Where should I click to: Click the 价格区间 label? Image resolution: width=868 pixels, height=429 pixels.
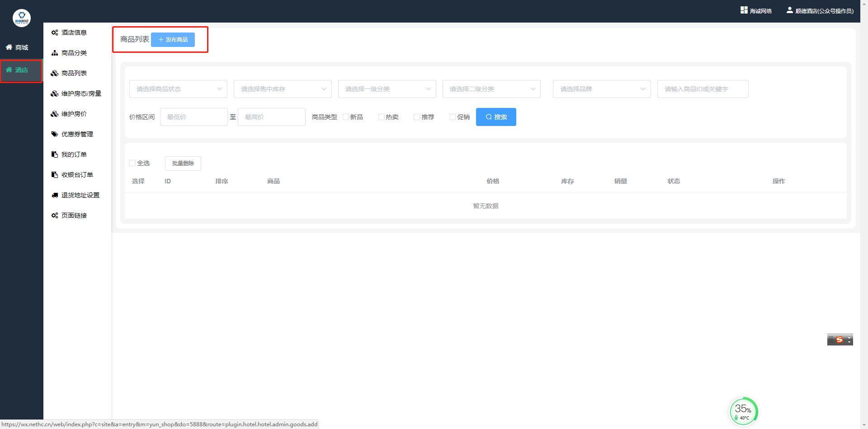(142, 117)
